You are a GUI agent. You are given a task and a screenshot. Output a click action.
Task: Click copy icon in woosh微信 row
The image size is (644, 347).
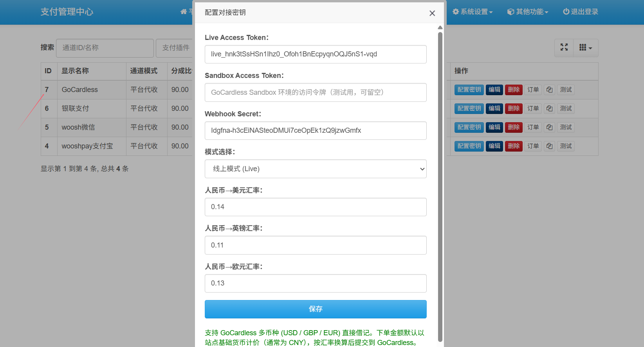pos(549,127)
